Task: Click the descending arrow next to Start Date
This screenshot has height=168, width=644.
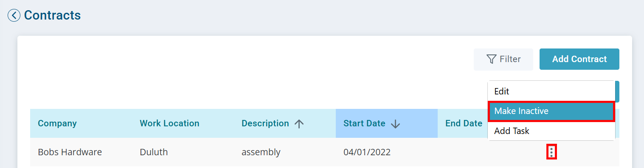Action: (396, 124)
